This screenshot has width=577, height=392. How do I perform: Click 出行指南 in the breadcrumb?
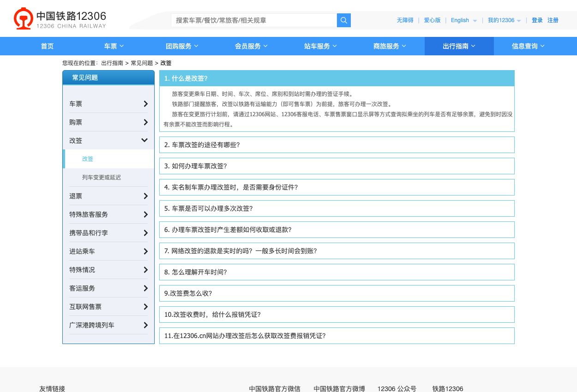tap(112, 63)
